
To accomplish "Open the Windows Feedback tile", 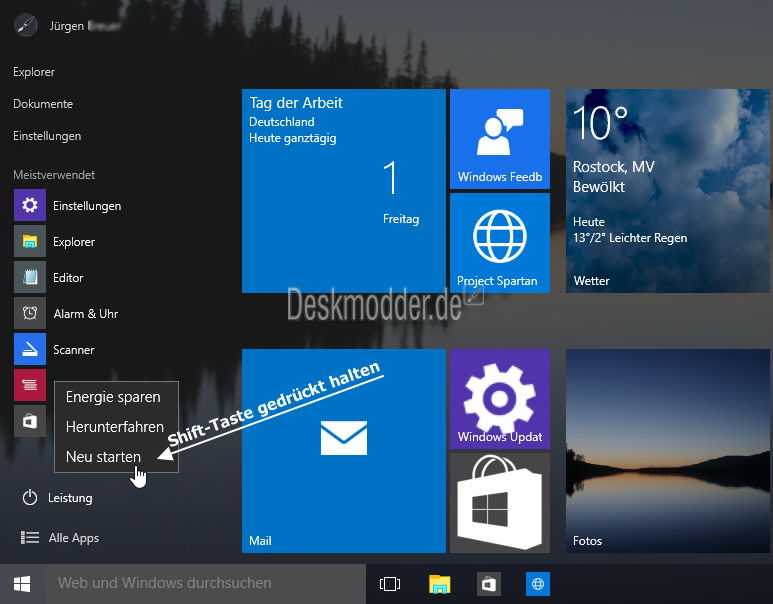I will point(500,139).
